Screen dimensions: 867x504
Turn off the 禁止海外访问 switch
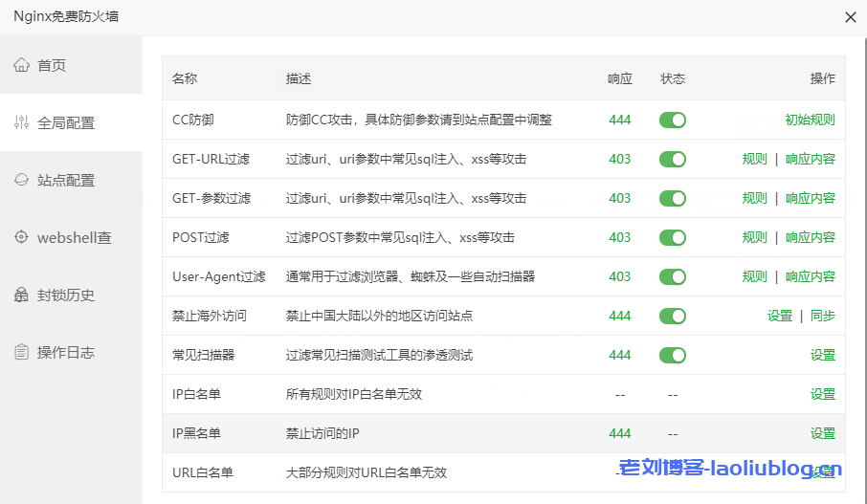point(673,316)
